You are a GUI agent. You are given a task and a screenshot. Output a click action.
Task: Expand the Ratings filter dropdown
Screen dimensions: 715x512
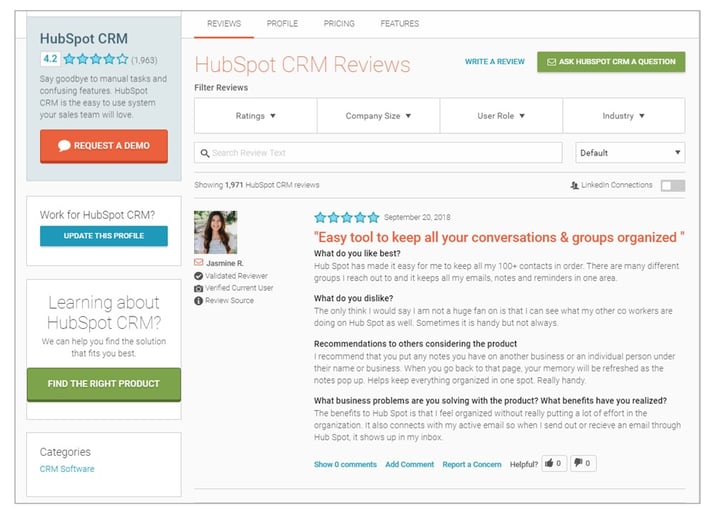255,116
